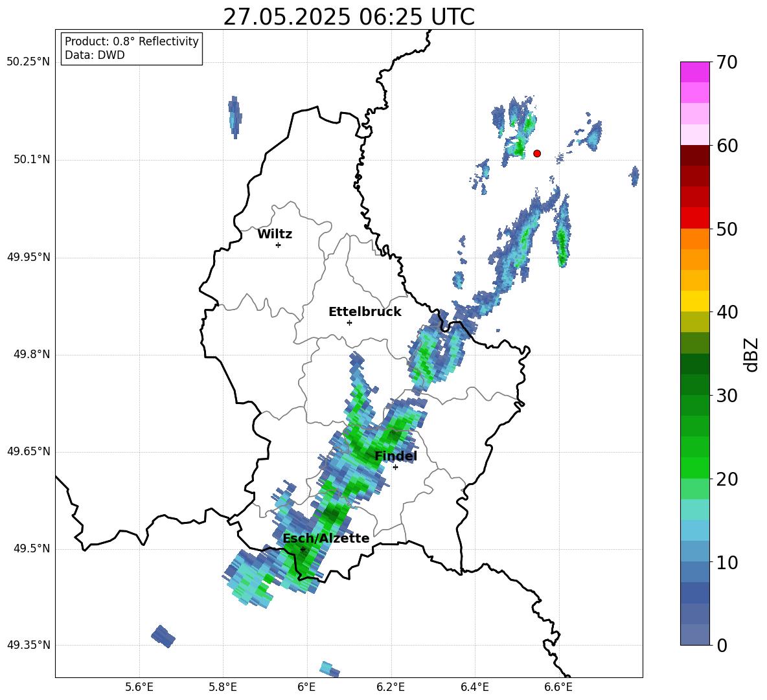Click the 6.4°E longitude label
Screen dimensions: 767x700
[474, 688]
